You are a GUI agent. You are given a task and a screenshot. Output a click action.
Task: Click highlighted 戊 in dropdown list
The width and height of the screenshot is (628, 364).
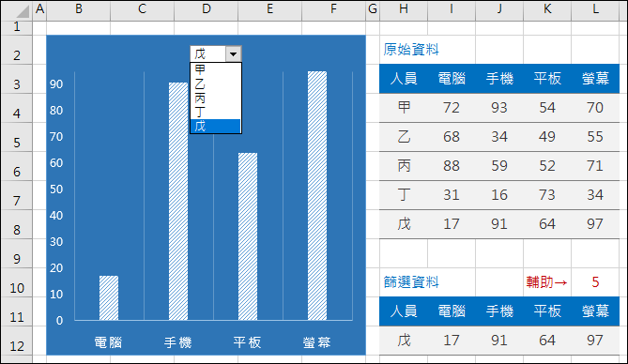point(216,126)
